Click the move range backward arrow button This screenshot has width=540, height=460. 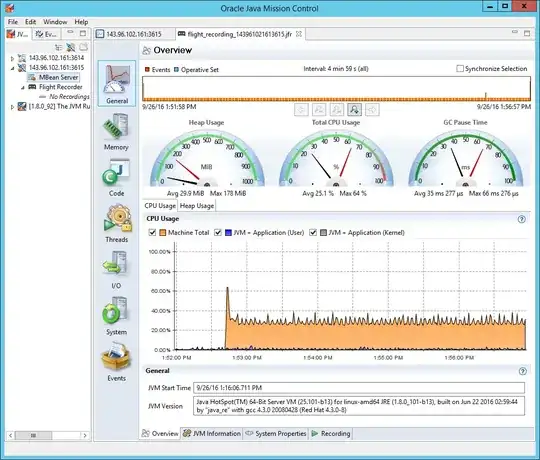coord(301,109)
